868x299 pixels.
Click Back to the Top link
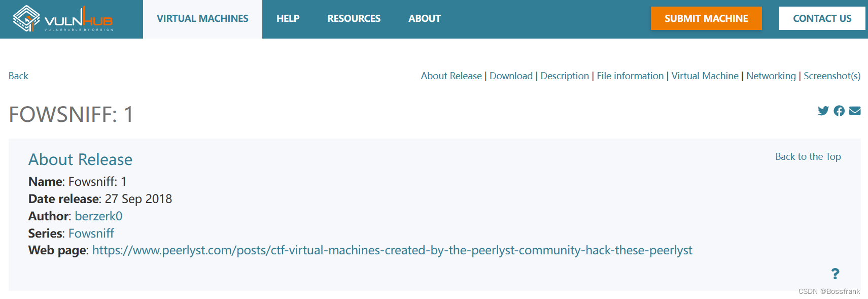808,156
